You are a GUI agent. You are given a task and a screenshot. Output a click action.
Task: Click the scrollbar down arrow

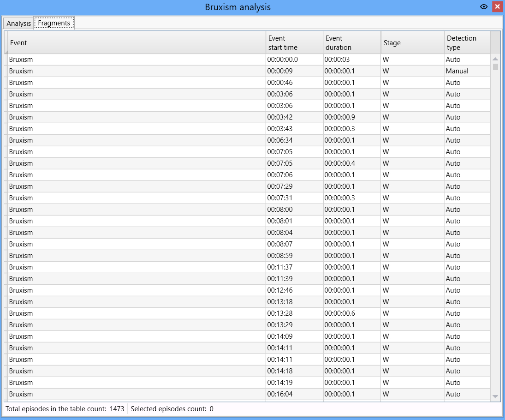click(495, 396)
